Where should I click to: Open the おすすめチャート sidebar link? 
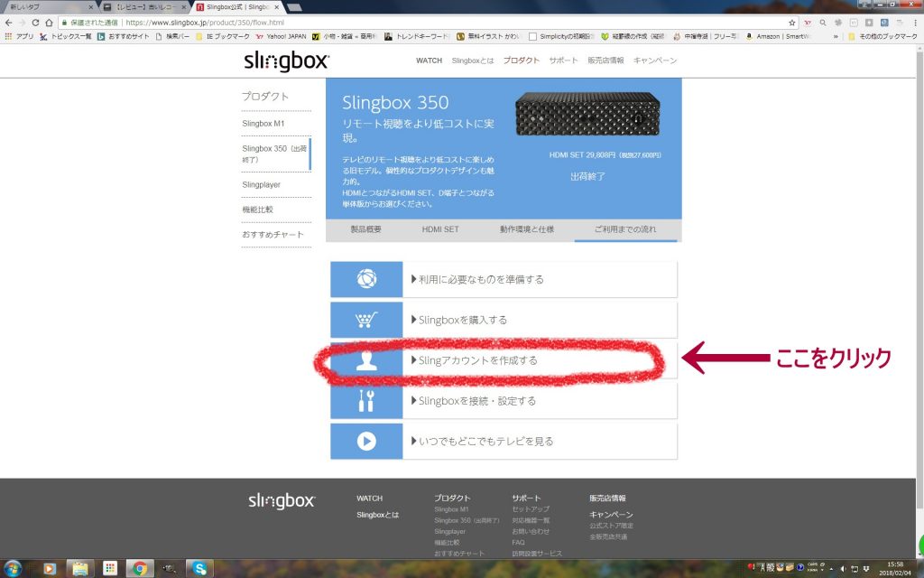pos(273,234)
